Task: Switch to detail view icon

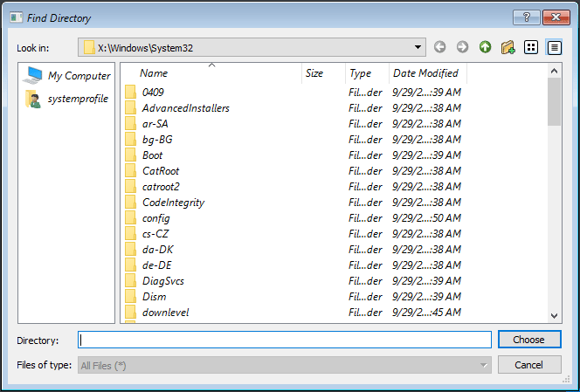Action: (x=554, y=47)
